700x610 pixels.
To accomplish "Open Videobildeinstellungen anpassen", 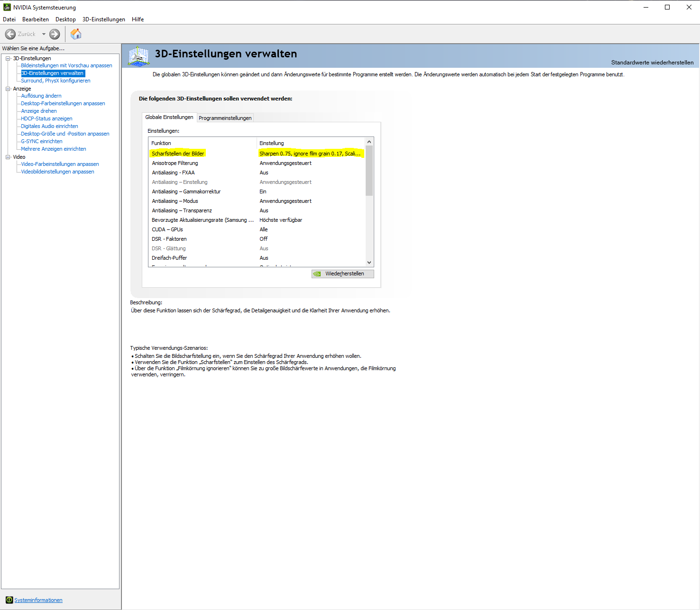I will pyautogui.click(x=57, y=172).
